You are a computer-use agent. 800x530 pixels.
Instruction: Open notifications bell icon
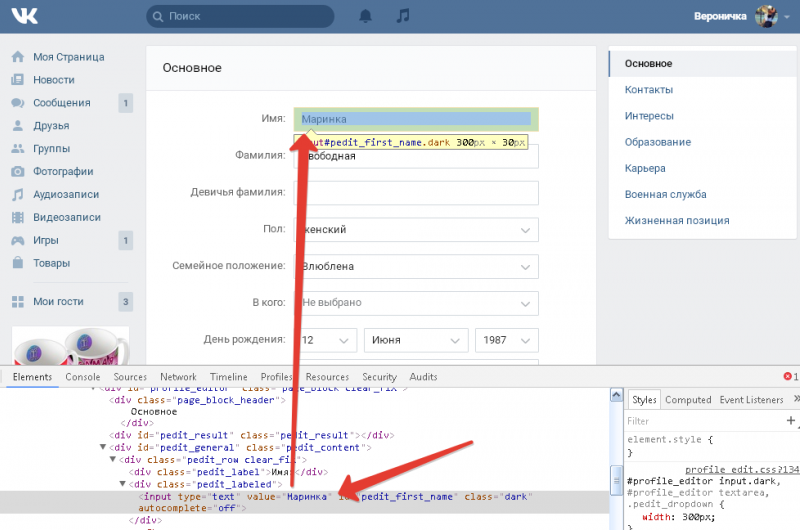pos(365,16)
